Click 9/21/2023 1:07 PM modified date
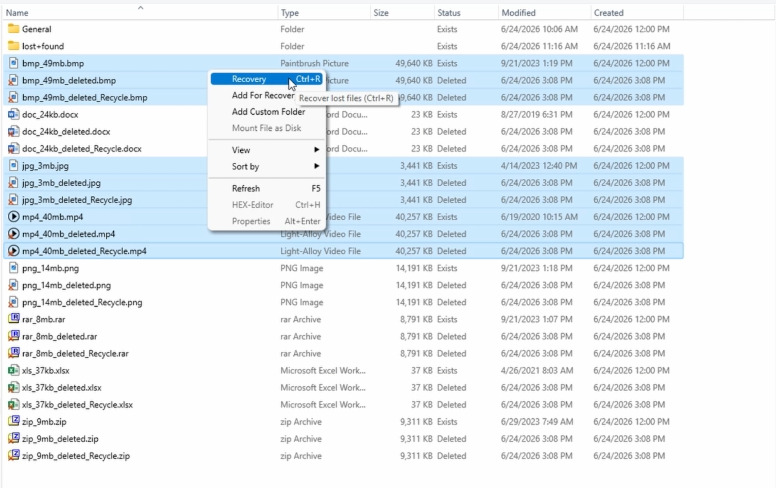 (536, 319)
